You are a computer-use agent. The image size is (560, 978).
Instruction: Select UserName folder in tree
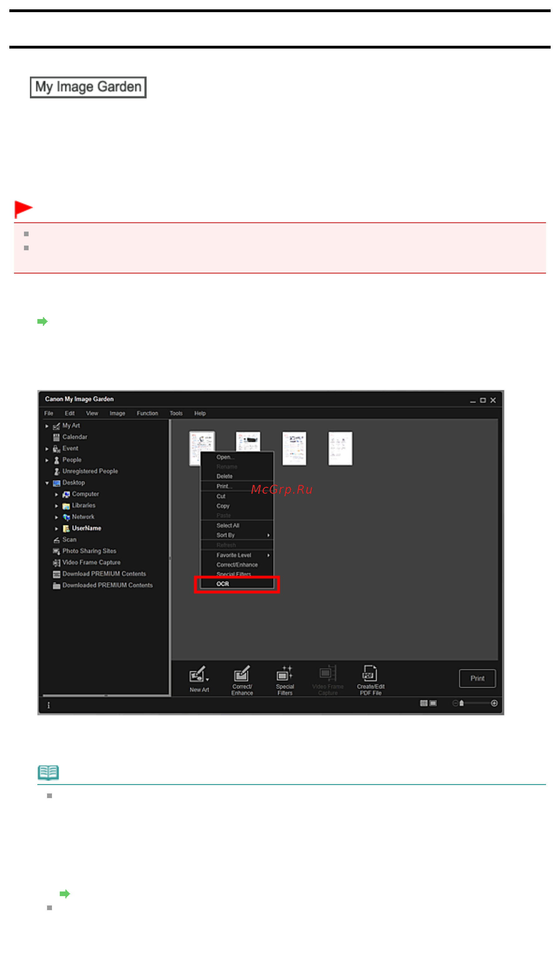tap(87, 529)
